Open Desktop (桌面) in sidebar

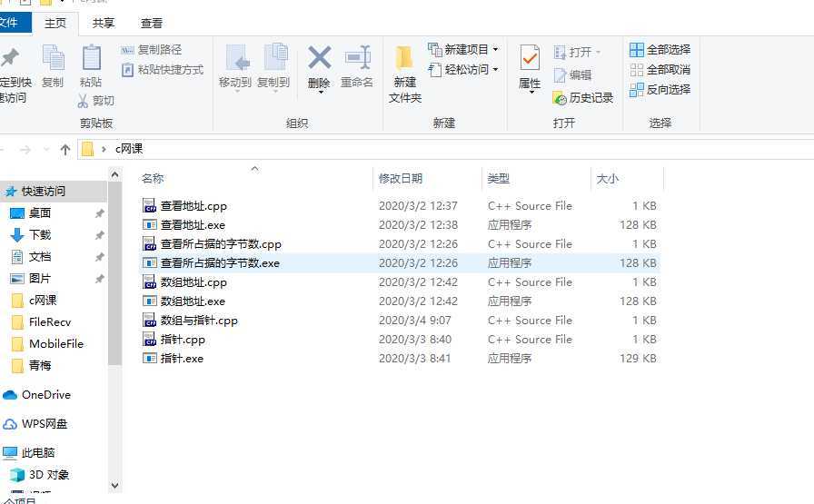(x=40, y=212)
